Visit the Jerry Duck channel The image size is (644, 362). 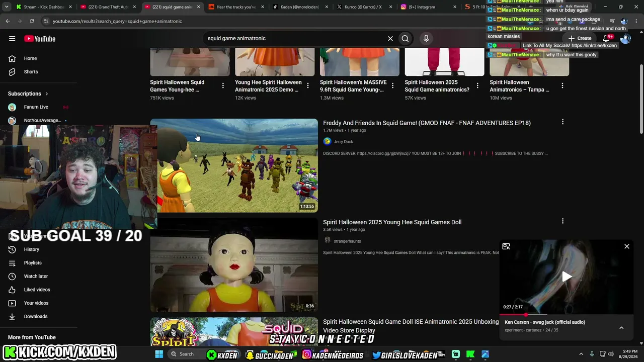(x=343, y=142)
